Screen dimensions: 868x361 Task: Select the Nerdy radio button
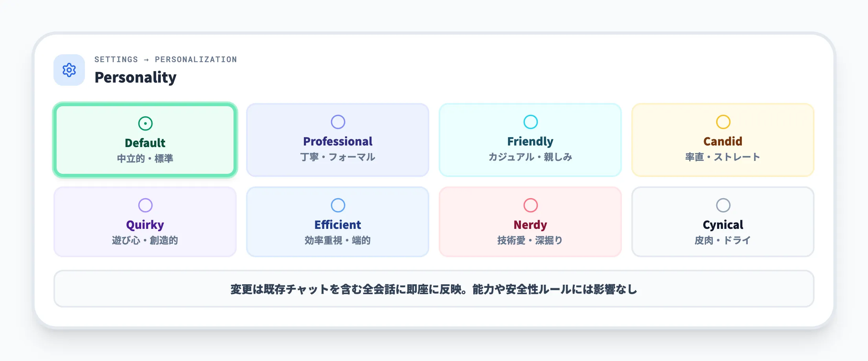[x=530, y=205]
